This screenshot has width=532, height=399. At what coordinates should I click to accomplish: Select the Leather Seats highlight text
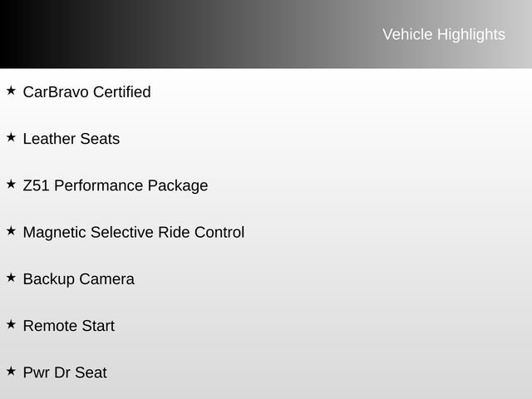71,139
